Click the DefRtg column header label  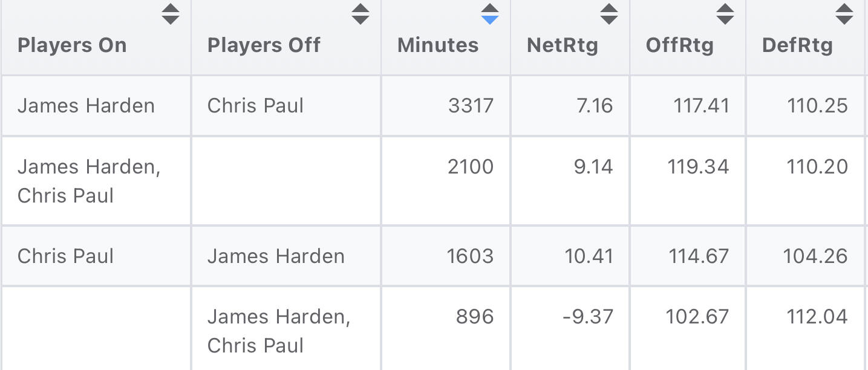point(797,45)
